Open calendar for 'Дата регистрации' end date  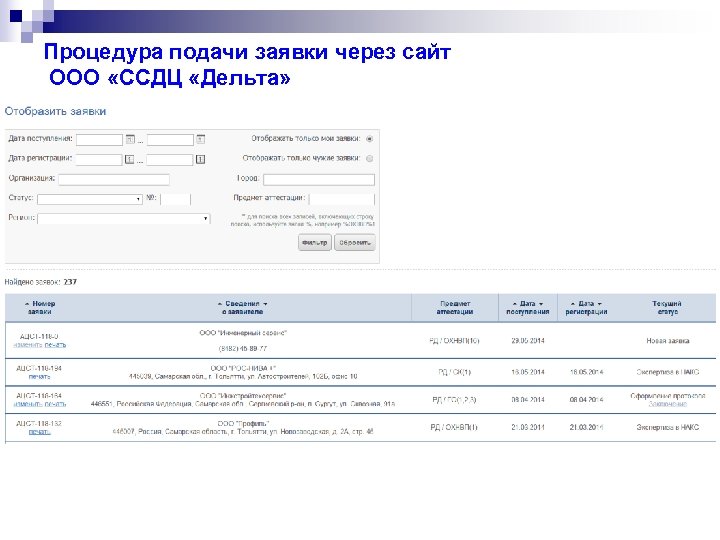tap(200, 159)
